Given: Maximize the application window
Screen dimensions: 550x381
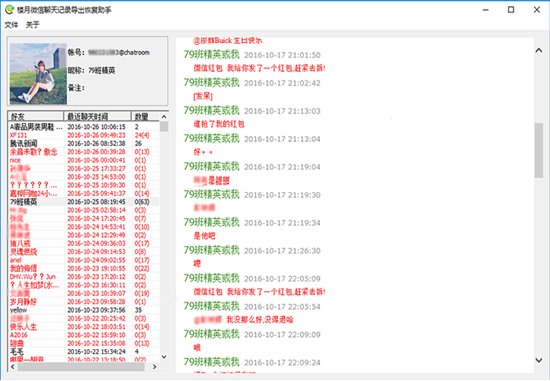Looking at the screenshot, I should tap(511, 10).
